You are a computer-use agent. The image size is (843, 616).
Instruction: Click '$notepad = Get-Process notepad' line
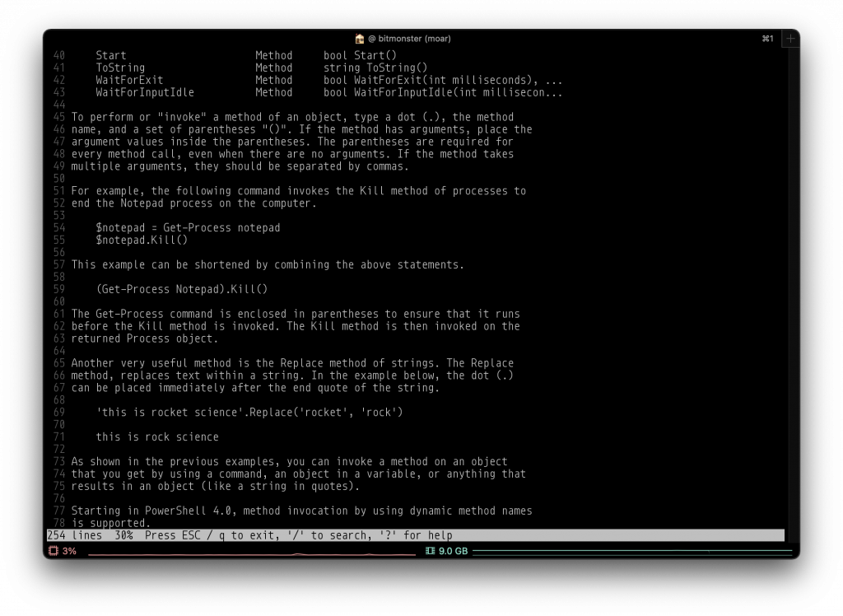pos(188,227)
